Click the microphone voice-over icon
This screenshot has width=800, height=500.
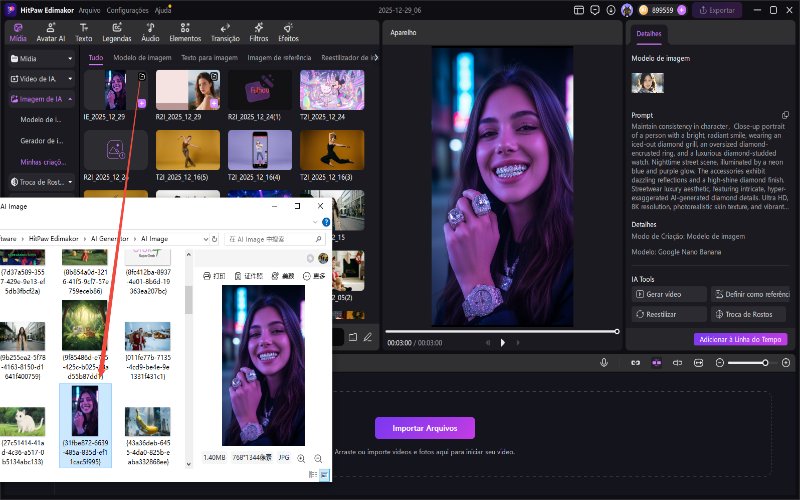(604, 362)
